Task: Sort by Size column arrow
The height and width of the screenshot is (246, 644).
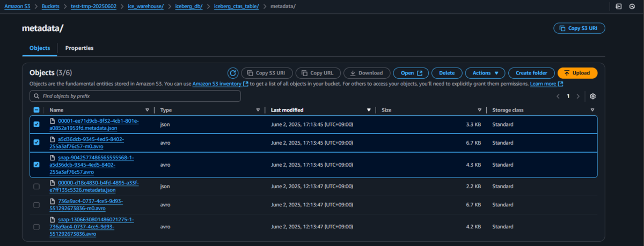Action: [x=479, y=110]
